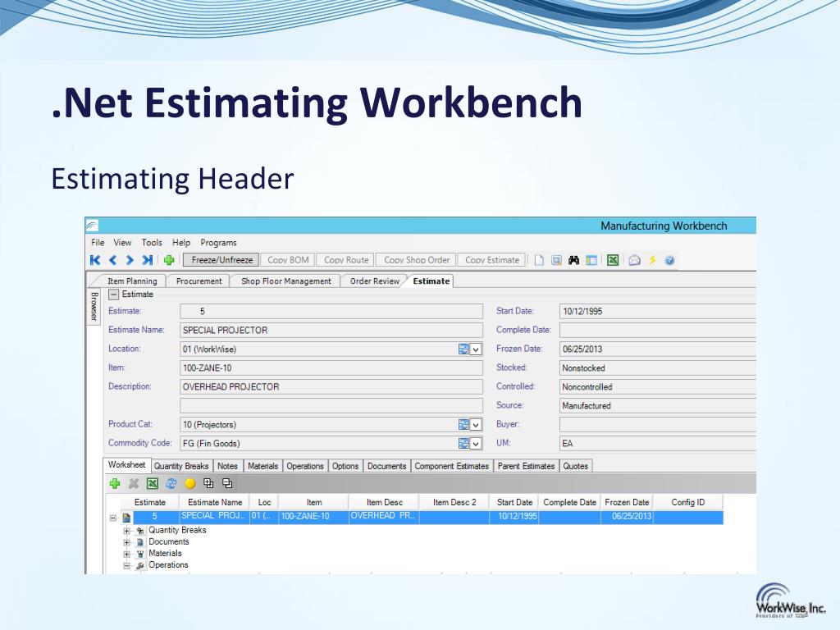Click the small form-view icon beside the blank page icon
Viewport: 840px width, 630px height.
[557, 260]
